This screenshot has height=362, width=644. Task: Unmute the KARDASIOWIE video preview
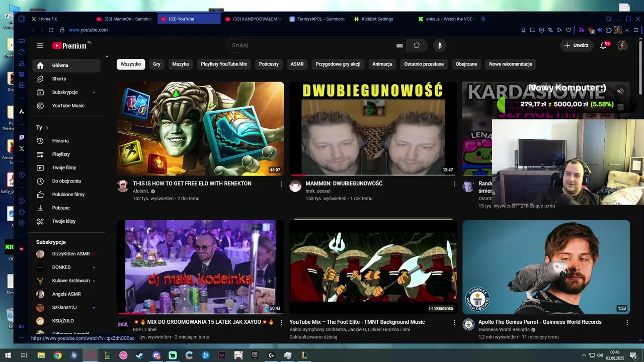620,91
